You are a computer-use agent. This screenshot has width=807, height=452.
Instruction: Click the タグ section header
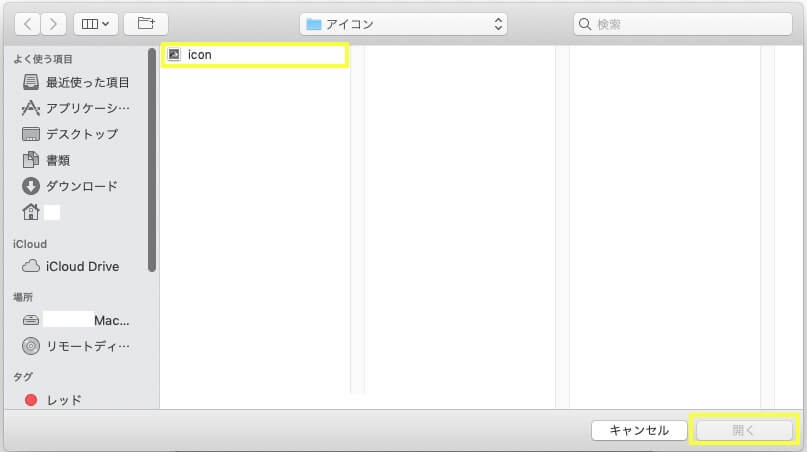pyautogui.click(x=23, y=377)
